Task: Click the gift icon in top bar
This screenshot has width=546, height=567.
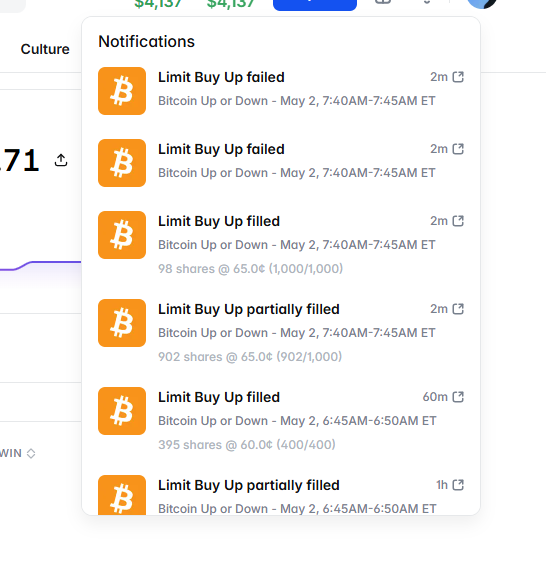Action: pyautogui.click(x=383, y=2)
